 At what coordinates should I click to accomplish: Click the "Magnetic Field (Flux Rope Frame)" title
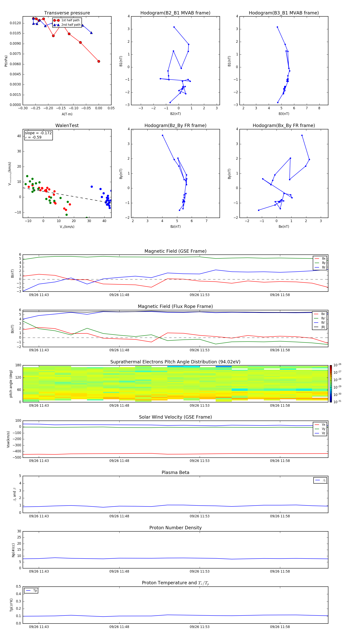click(x=175, y=307)
